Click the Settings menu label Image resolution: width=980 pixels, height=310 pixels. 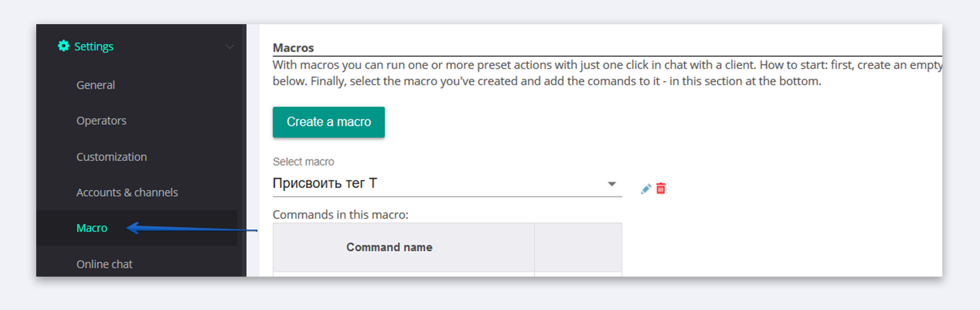[x=94, y=47]
